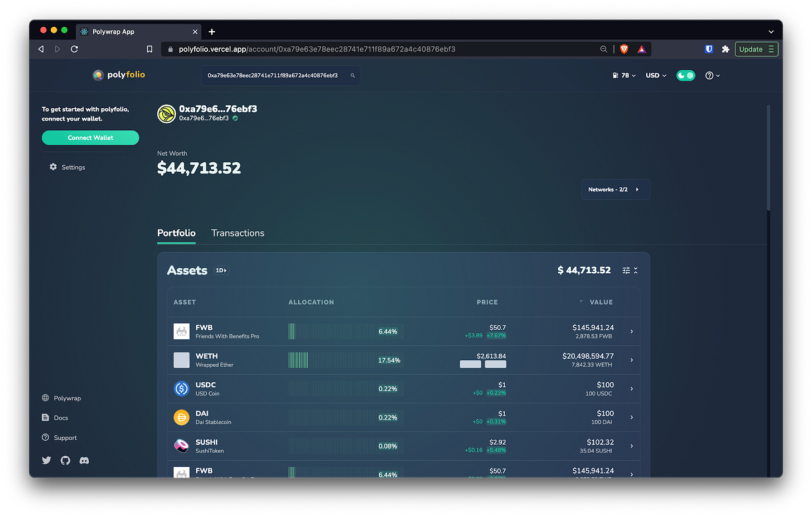This screenshot has height=516, width=812.
Task: Switch to the Transactions tab
Action: click(238, 233)
